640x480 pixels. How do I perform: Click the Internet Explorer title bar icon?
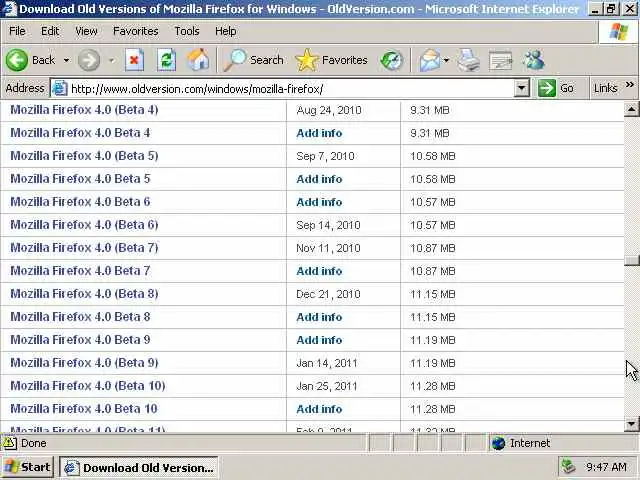(x=9, y=9)
